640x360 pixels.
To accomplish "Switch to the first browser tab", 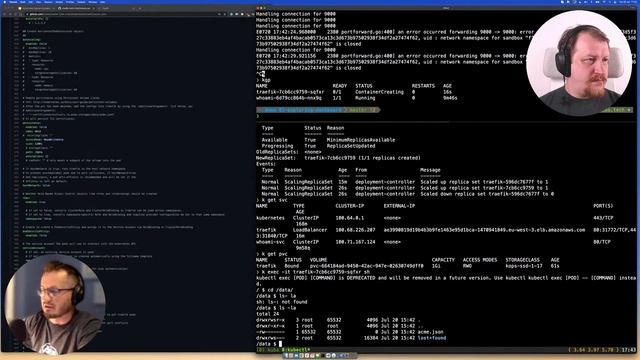I will (35, 8).
